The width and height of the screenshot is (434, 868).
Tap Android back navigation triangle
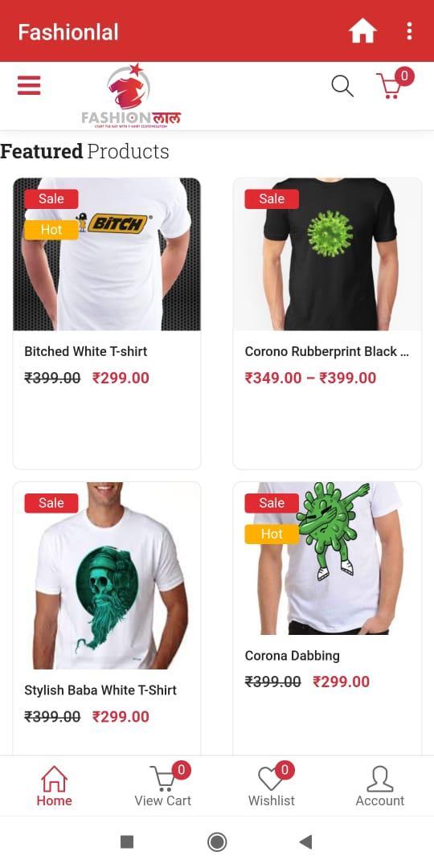tap(305, 842)
